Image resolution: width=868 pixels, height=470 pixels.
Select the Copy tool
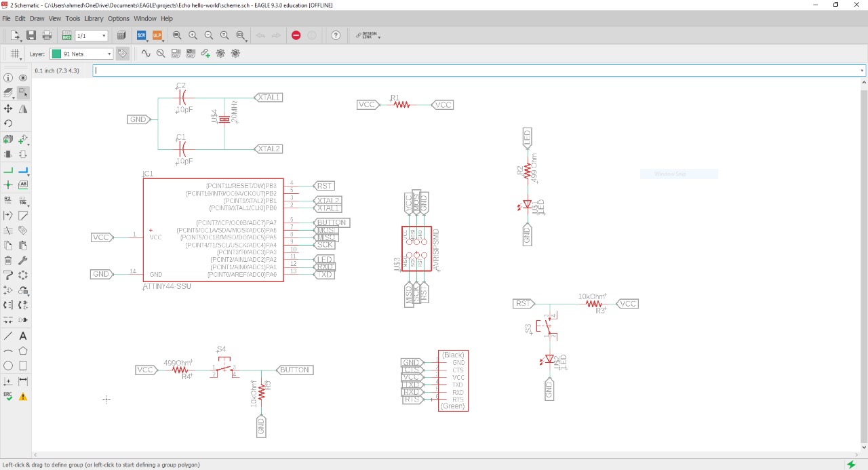pyautogui.click(x=8, y=246)
